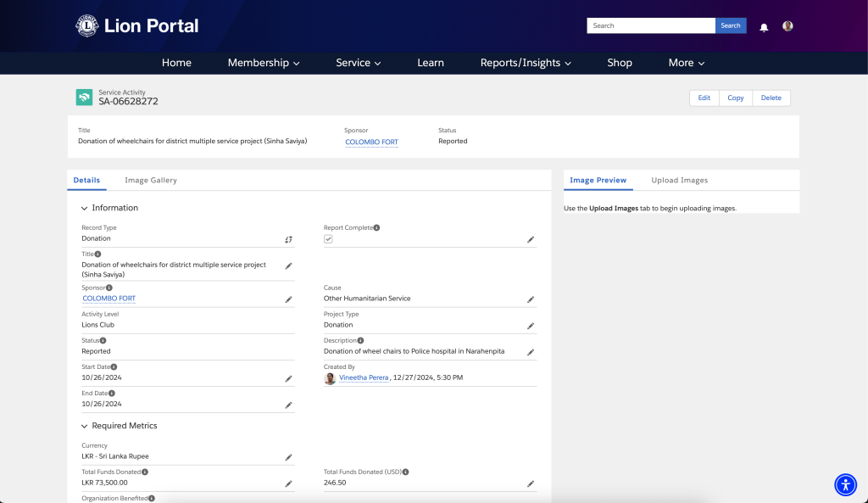Edit Total Funds Donated (USD) pencil icon

[531, 483]
